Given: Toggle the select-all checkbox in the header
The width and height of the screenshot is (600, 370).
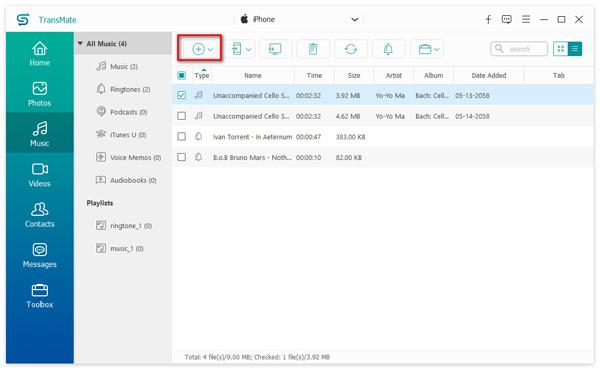Looking at the screenshot, I should pyautogui.click(x=181, y=75).
